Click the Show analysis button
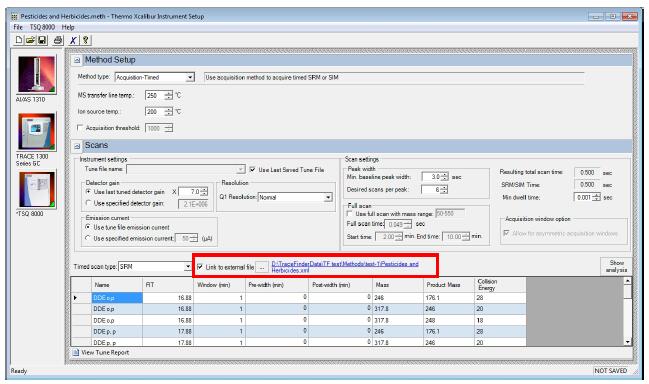Image resolution: width=649 pixels, height=384 pixels. [616, 266]
